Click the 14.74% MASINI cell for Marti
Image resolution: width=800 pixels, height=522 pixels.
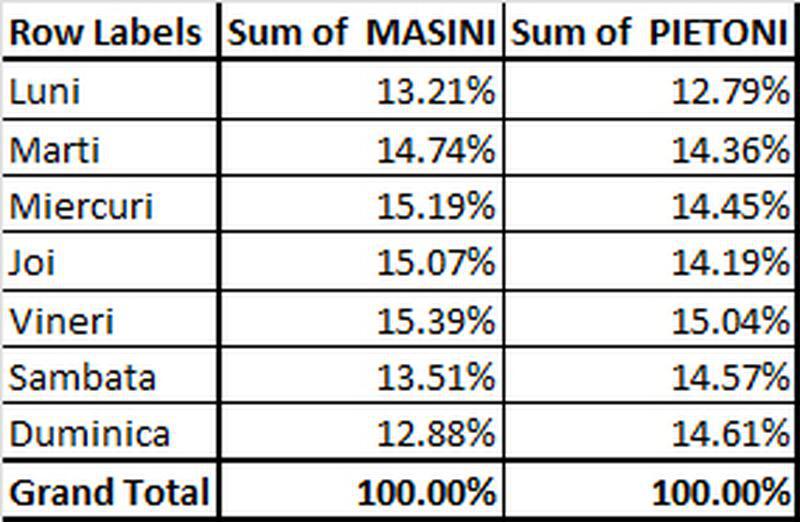point(362,149)
